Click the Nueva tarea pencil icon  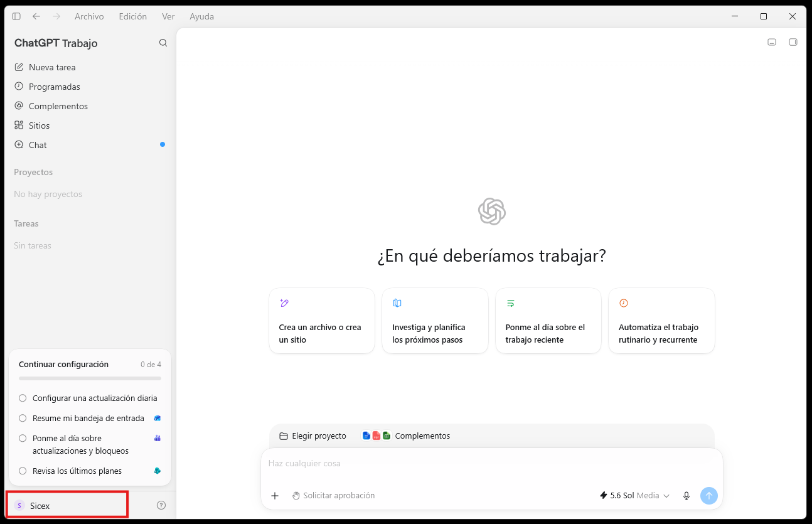(x=19, y=67)
